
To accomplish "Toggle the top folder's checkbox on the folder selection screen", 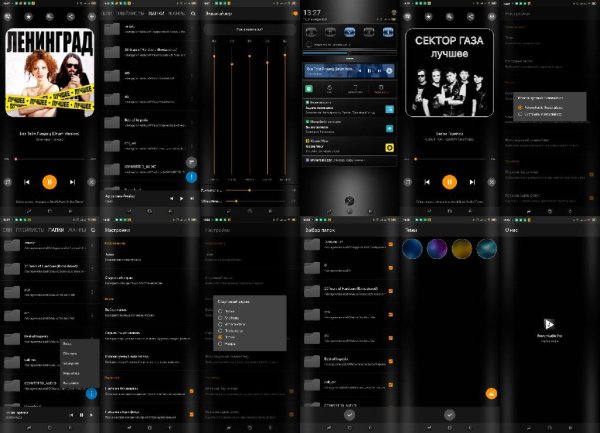I will [391, 244].
